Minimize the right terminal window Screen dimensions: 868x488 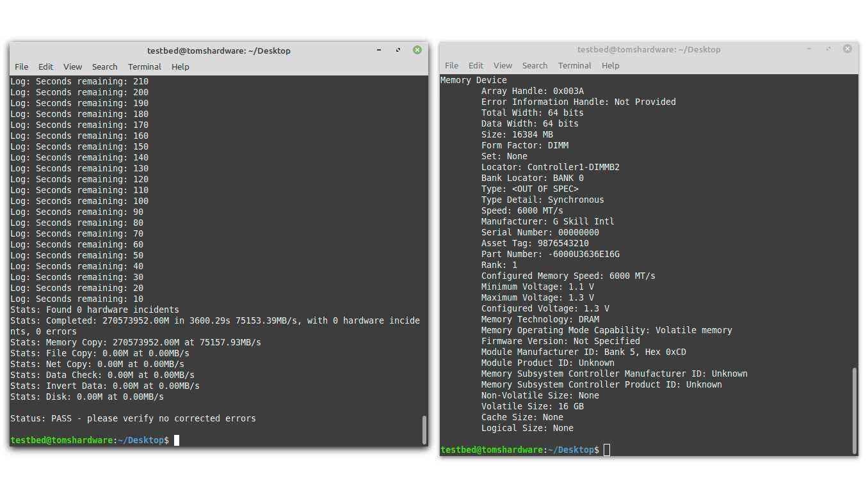coord(809,49)
